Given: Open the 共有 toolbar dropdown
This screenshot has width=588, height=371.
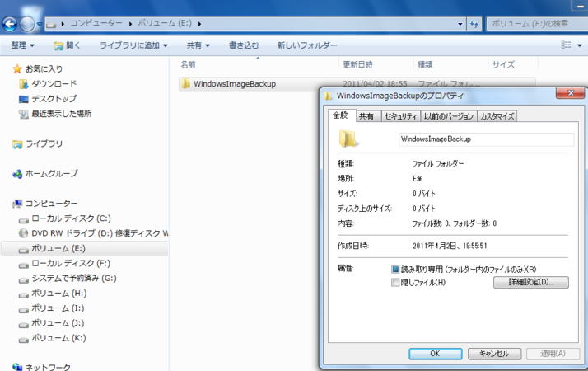Looking at the screenshot, I should coord(198,45).
